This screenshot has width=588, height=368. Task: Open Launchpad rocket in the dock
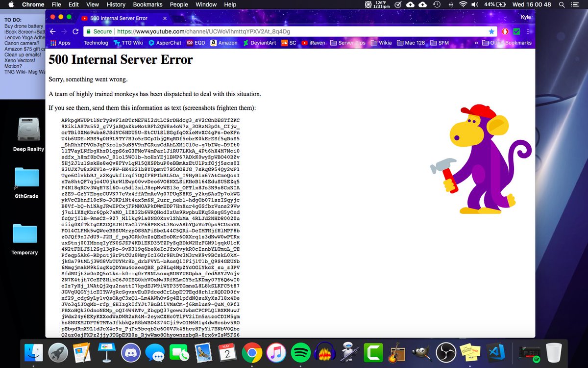(x=58, y=352)
